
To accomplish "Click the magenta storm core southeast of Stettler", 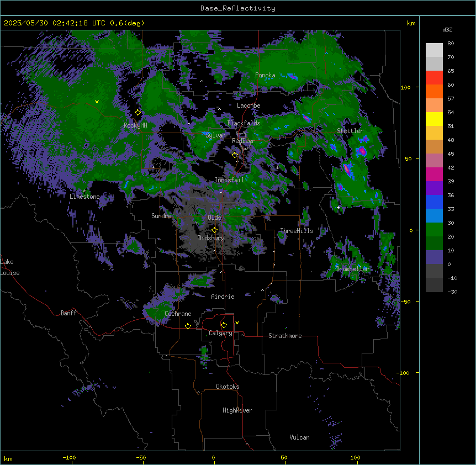I will pos(362,151).
